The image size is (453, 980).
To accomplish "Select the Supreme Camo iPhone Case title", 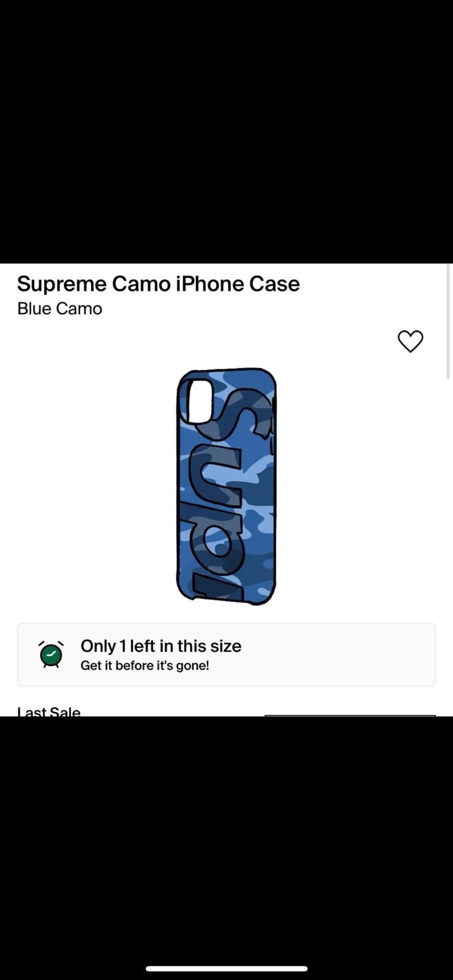I will tap(159, 284).
